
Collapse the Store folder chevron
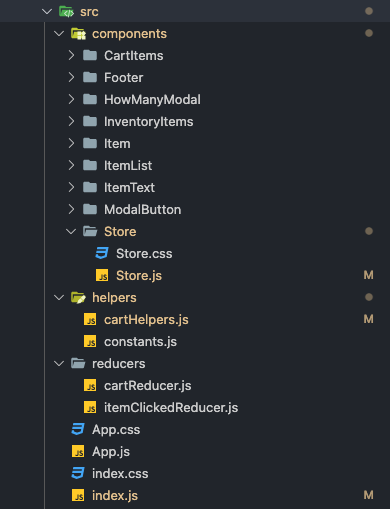click(71, 231)
